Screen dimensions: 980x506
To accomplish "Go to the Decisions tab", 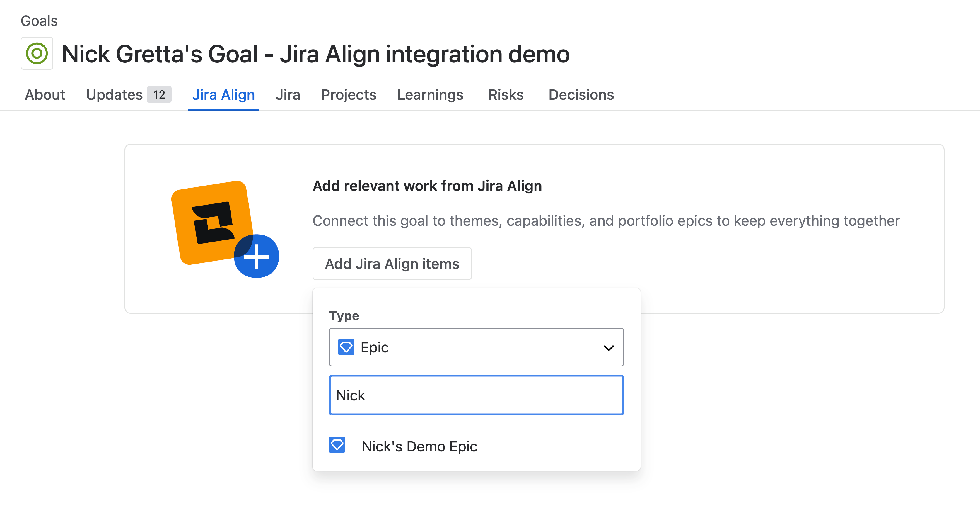I will (581, 95).
